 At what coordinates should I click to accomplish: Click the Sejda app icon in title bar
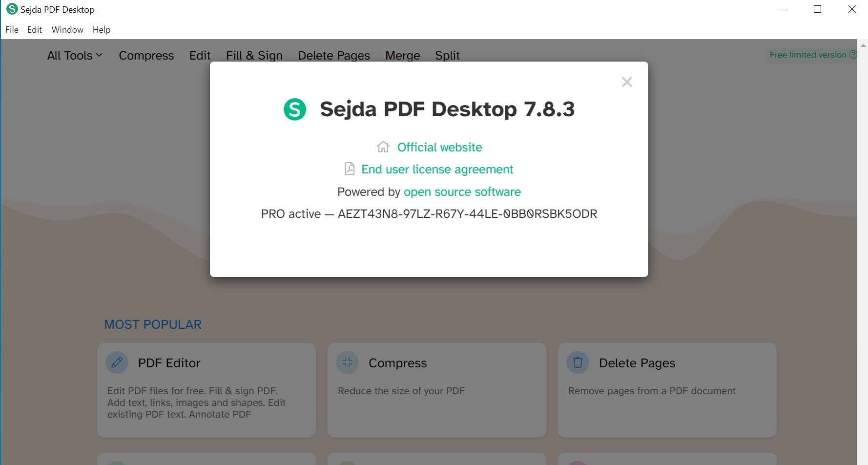pyautogui.click(x=12, y=9)
